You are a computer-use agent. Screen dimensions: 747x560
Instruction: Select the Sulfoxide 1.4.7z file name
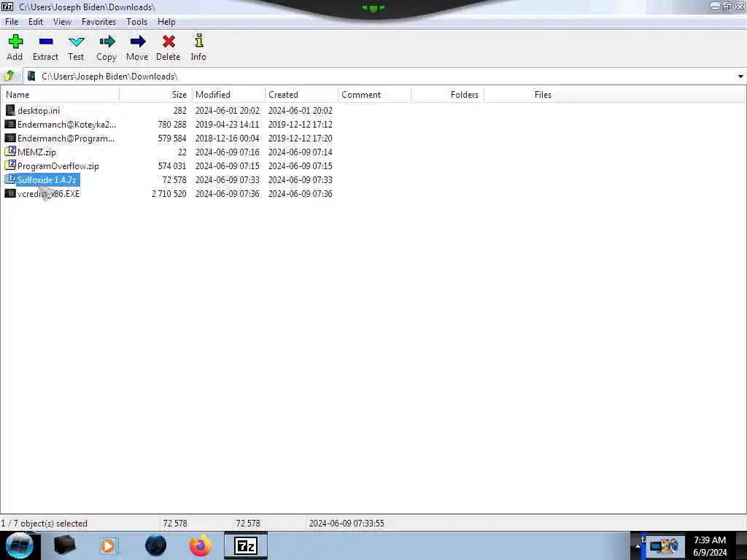click(x=47, y=179)
